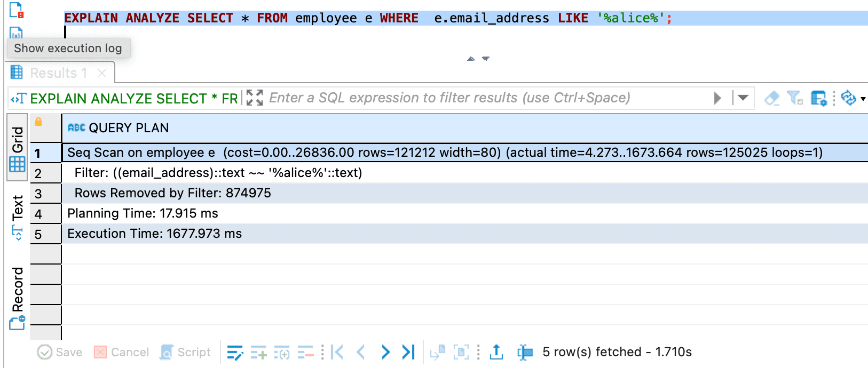The image size is (868, 368).
Task: Click the auto-refresh icon
Action: click(848, 98)
